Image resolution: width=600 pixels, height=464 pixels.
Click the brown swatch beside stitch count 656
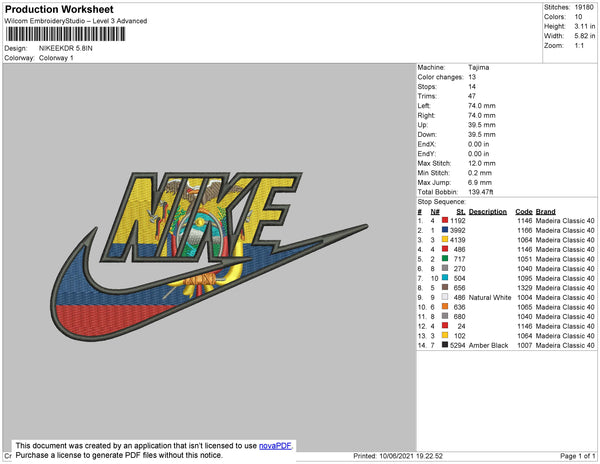(445, 287)
